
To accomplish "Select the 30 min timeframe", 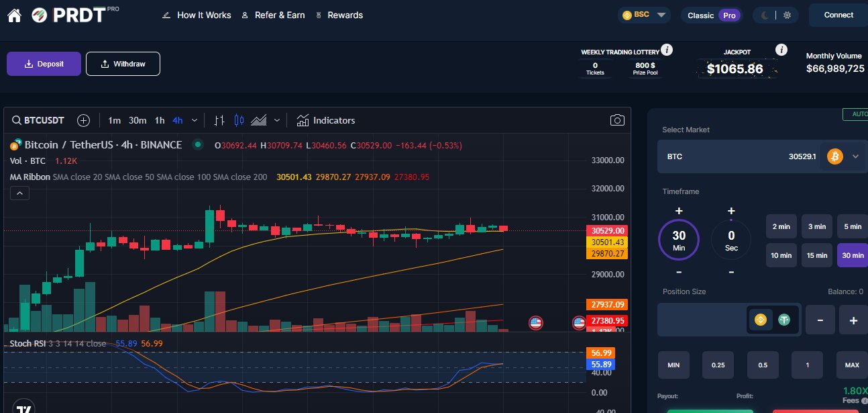I will pyautogui.click(x=853, y=255).
